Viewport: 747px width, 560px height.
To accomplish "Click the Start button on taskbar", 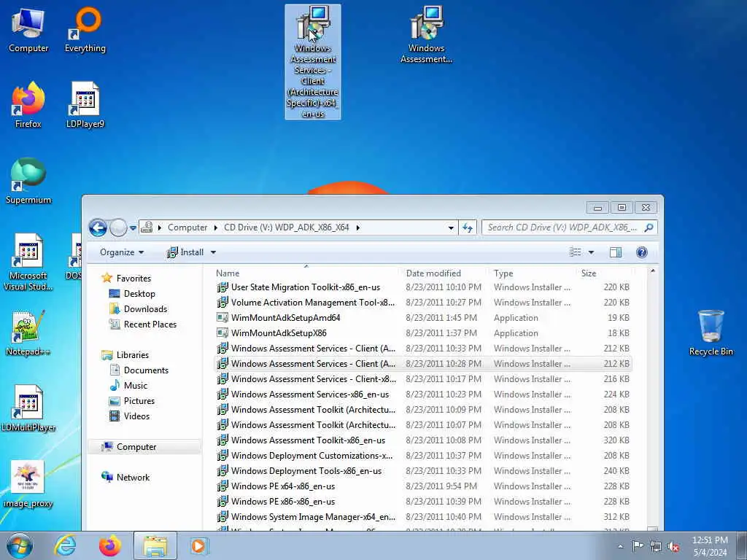I will (20, 545).
